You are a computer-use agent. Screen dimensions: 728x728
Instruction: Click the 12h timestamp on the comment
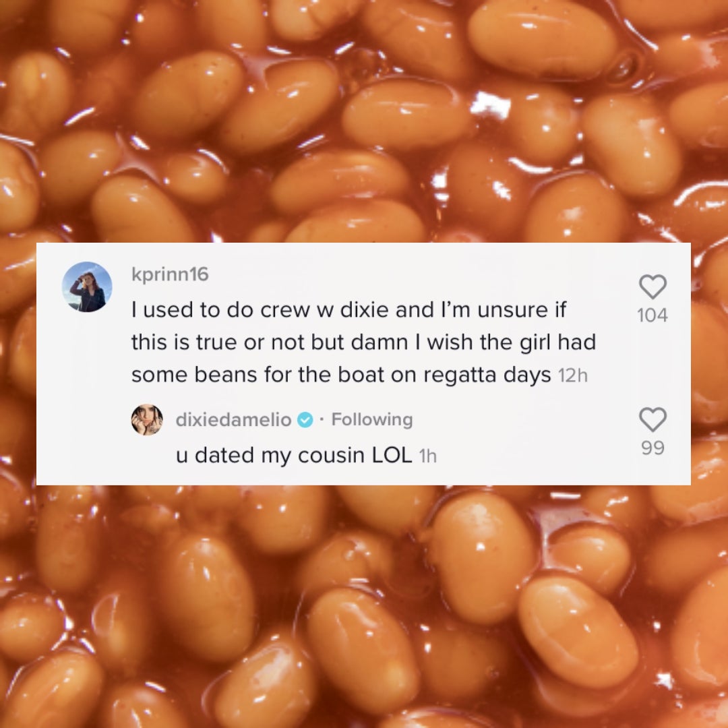572,375
